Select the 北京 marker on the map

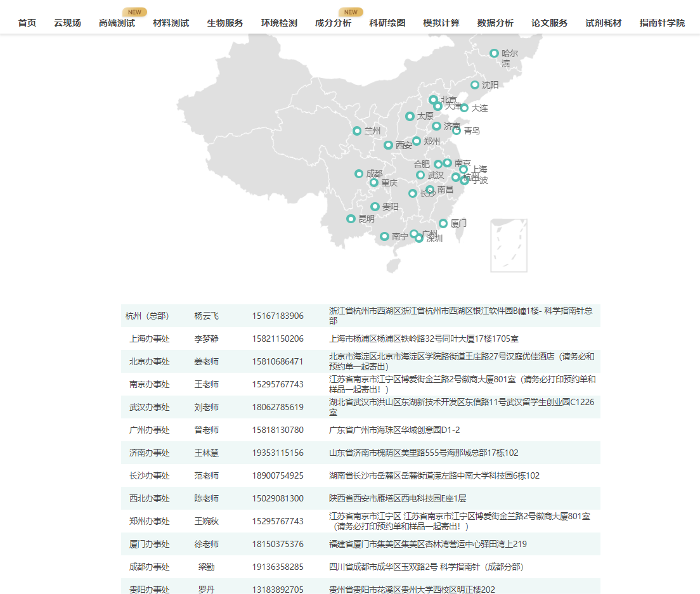pyautogui.click(x=433, y=99)
